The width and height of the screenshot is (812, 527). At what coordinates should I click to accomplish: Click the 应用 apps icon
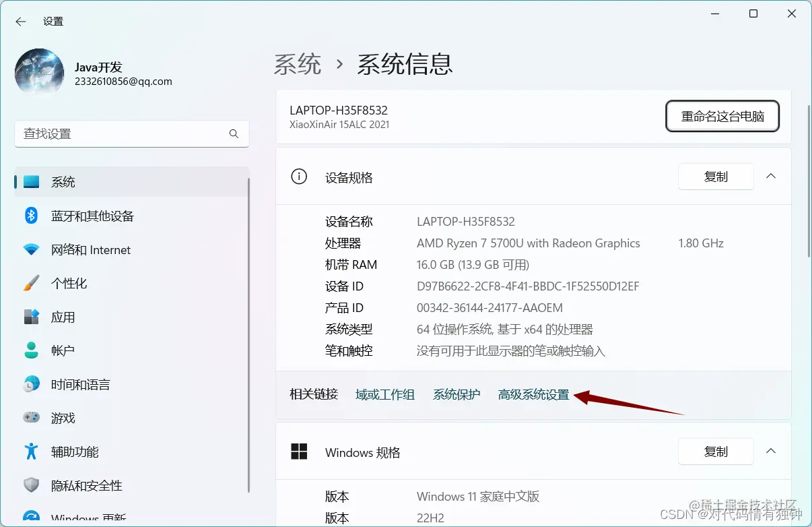pos(31,317)
